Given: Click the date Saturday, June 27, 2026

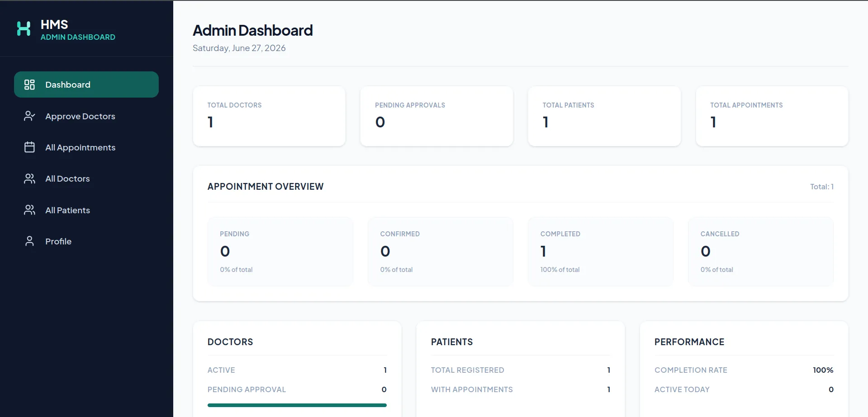Looking at the screenshot, I should [239, 48].
